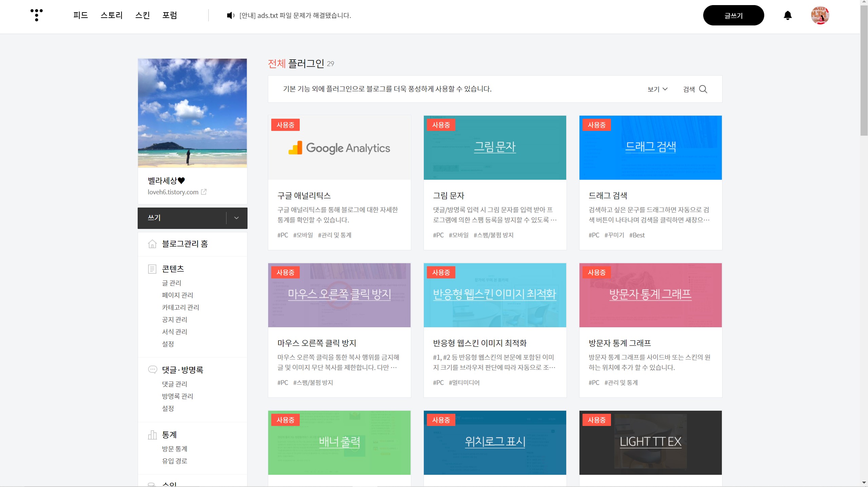Open 방문 통계 in sidebar
The image size is (868, 487).
tap(175, 449)
